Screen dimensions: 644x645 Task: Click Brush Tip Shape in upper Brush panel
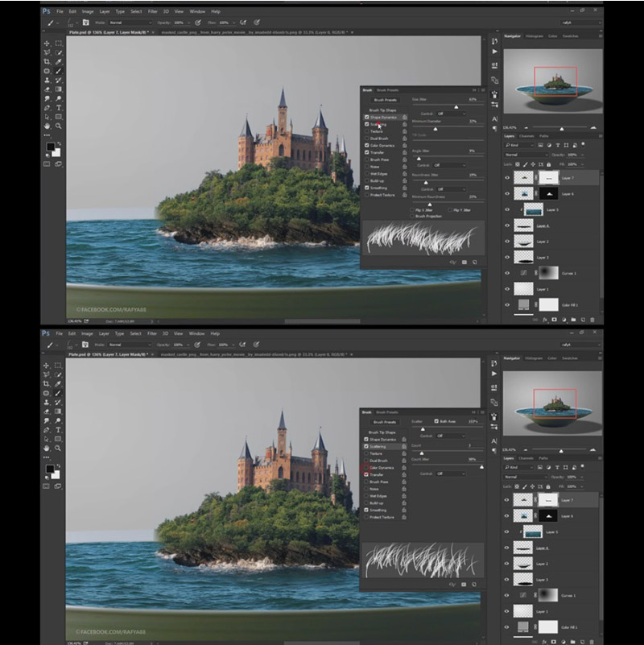coord(382,110)
